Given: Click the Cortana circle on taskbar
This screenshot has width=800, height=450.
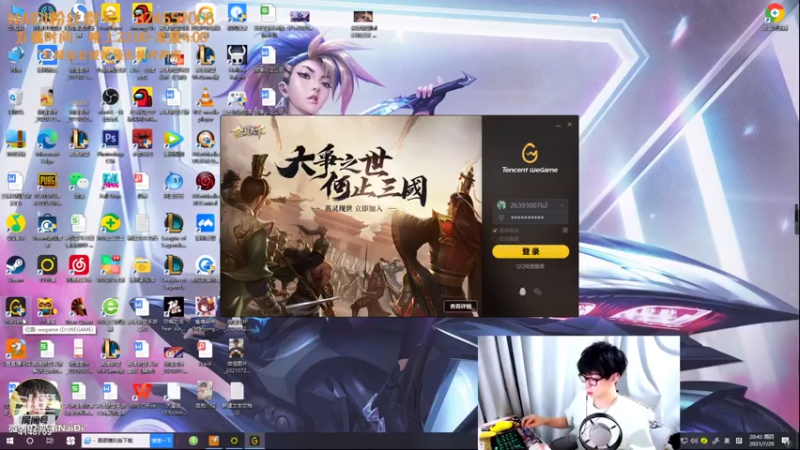Looking at the screenshot, I should (x=30, y=441).
